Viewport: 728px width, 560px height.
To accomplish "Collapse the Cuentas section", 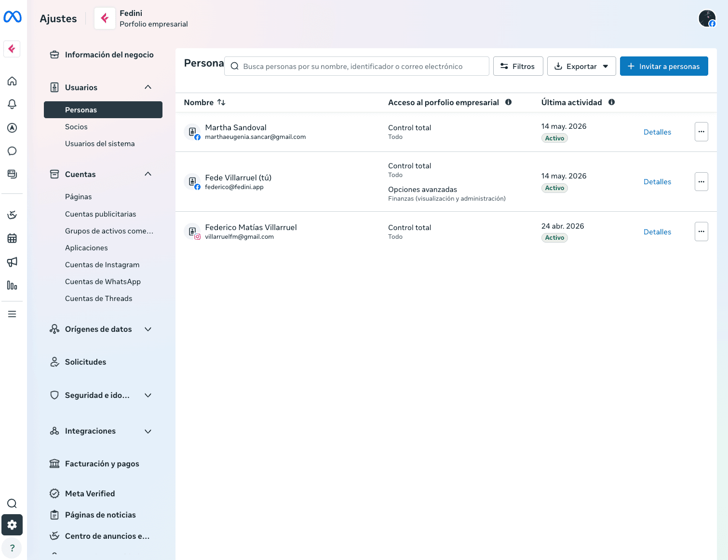I will click(x=148, y=174).
